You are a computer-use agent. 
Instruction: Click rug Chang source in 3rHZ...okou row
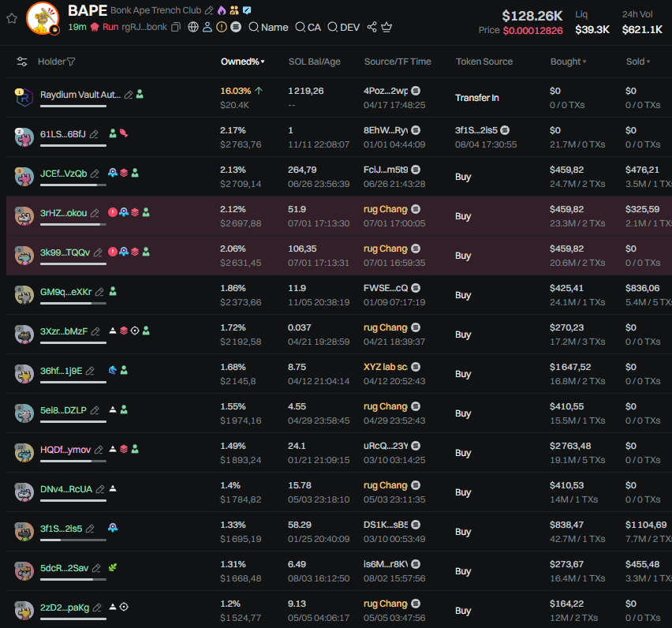(386, 209)
